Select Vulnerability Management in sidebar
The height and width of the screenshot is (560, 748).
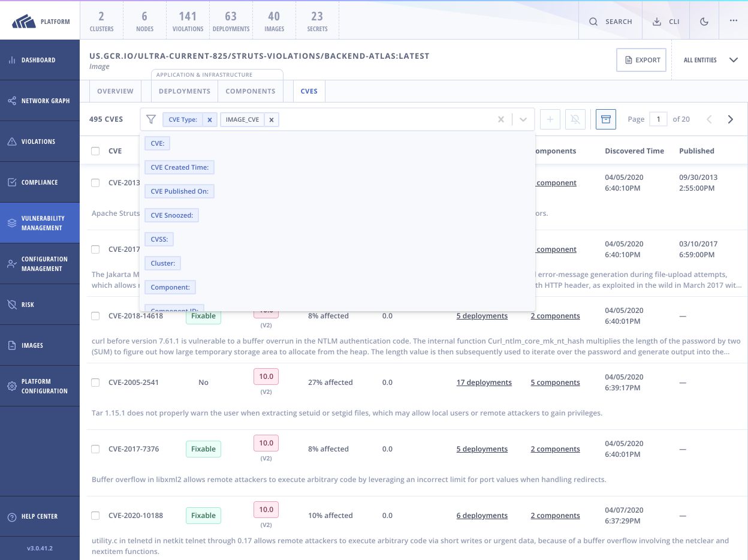point(40,223)
